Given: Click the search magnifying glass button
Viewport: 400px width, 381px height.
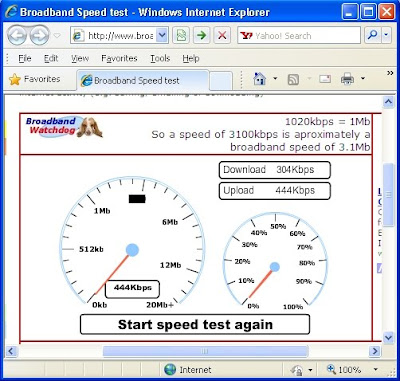Looking at the screenshot, I should (x=373, y=35).
